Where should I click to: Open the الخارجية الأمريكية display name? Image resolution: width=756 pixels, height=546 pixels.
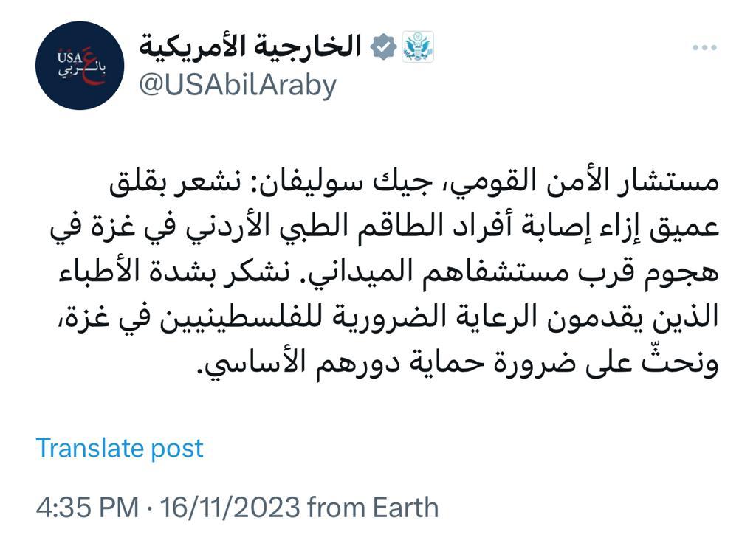[x=250, y=47]
